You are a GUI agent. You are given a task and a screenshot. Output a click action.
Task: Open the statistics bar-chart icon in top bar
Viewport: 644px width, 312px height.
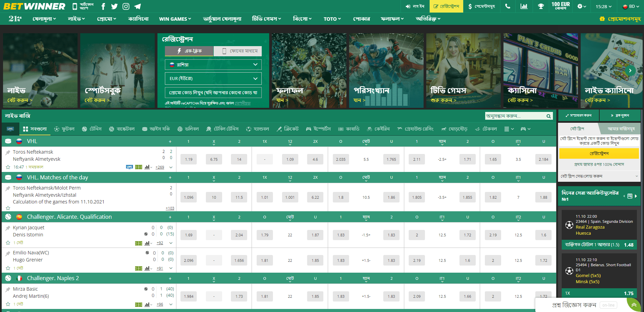pos(524,6)
